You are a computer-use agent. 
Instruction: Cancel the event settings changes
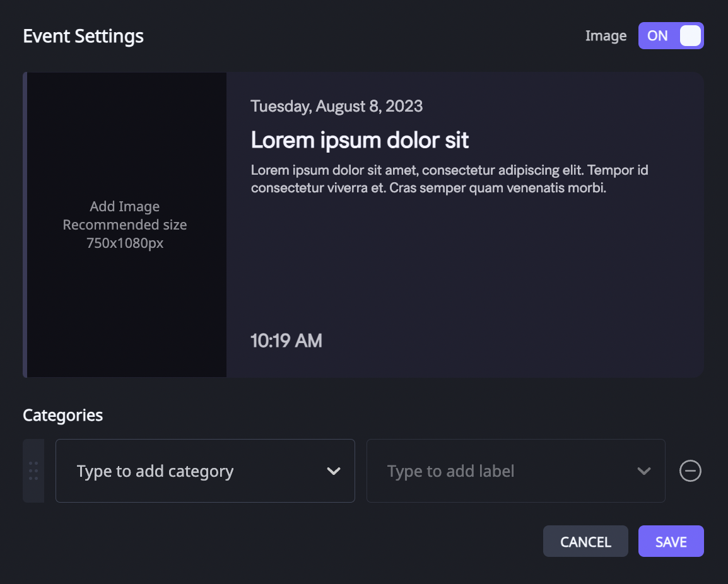click(585, 541)
